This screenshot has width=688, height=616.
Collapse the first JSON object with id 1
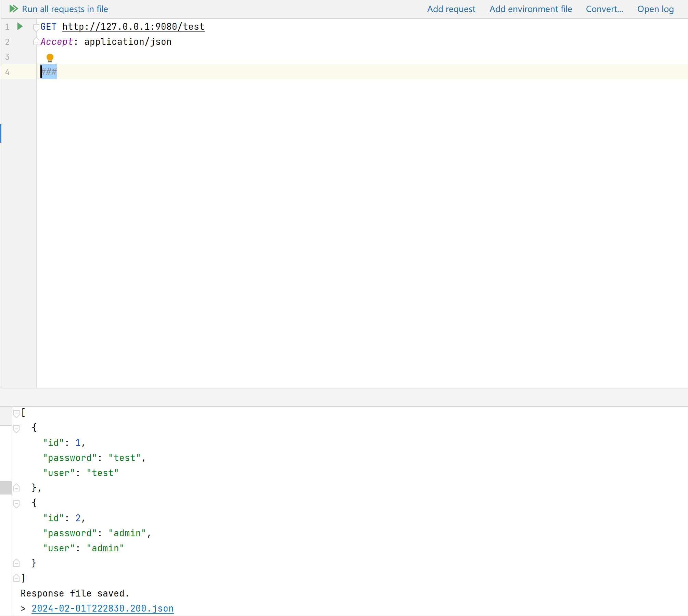16,428
